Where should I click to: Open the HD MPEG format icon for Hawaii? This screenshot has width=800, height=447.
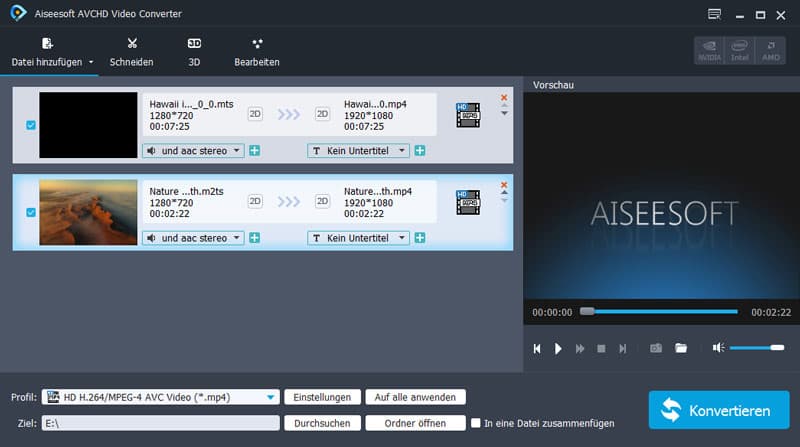[x=468, y=115]
